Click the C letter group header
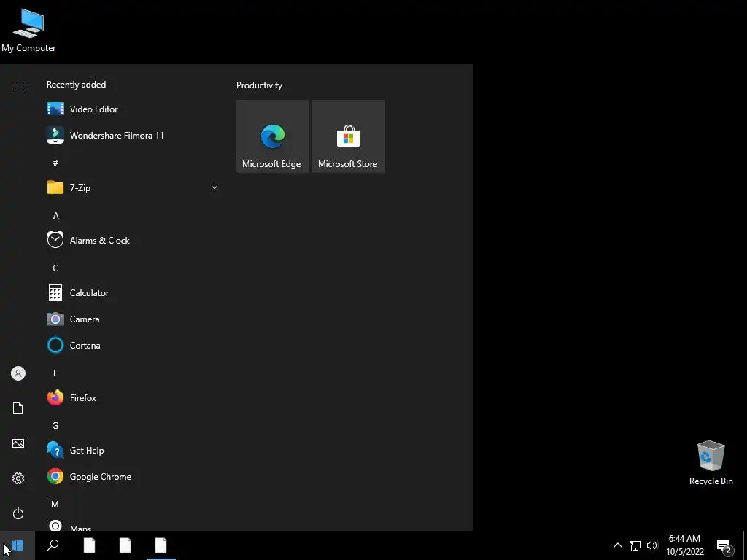 coord(55,268)
